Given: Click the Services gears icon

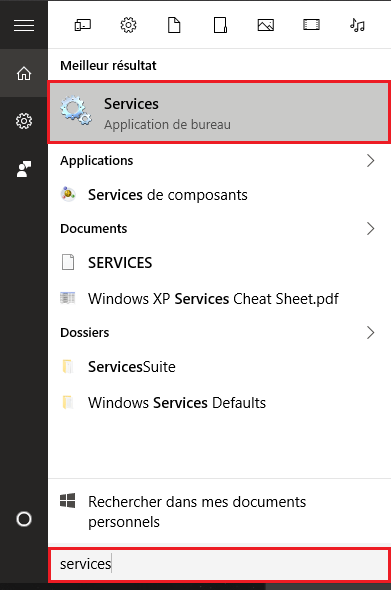Looking at the screenshot, I should coord(76,110).
